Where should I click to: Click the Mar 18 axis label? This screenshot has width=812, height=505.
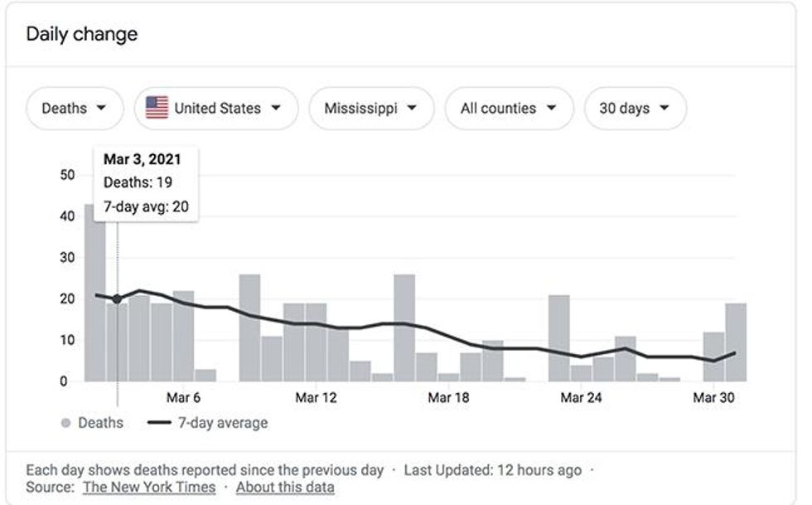pos(448,398)
